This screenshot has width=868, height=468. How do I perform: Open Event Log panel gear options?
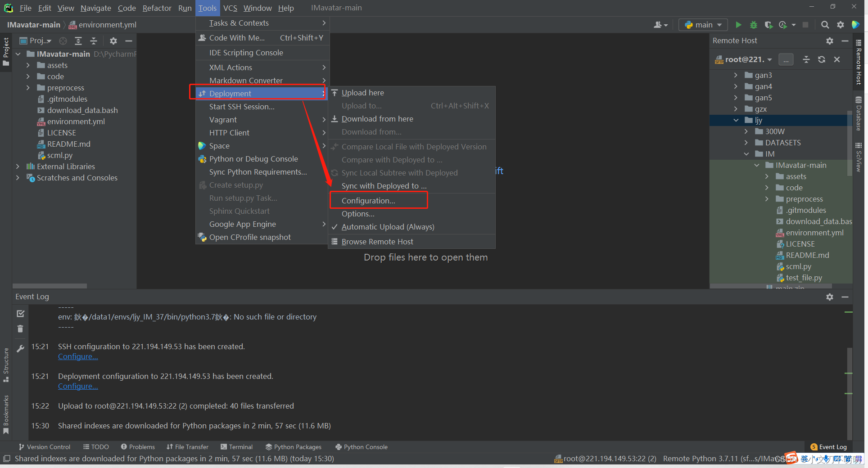[830, 297]
